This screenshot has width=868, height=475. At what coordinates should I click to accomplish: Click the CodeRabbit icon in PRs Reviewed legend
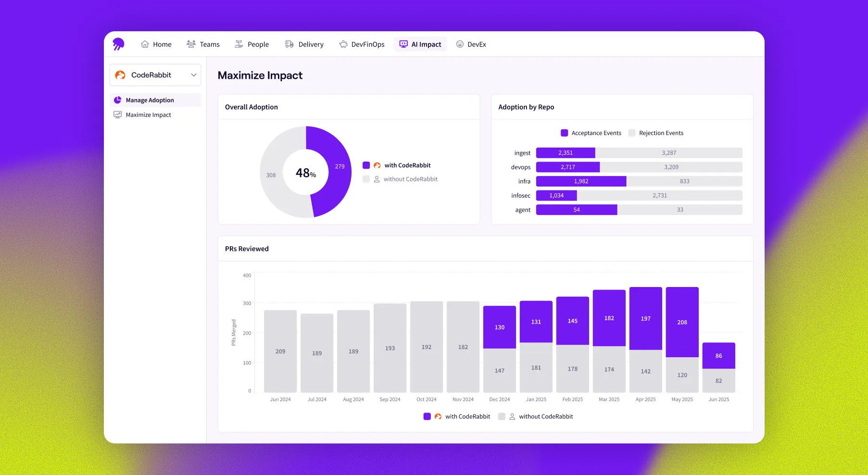pyautogui.click(x=438, y=417)
